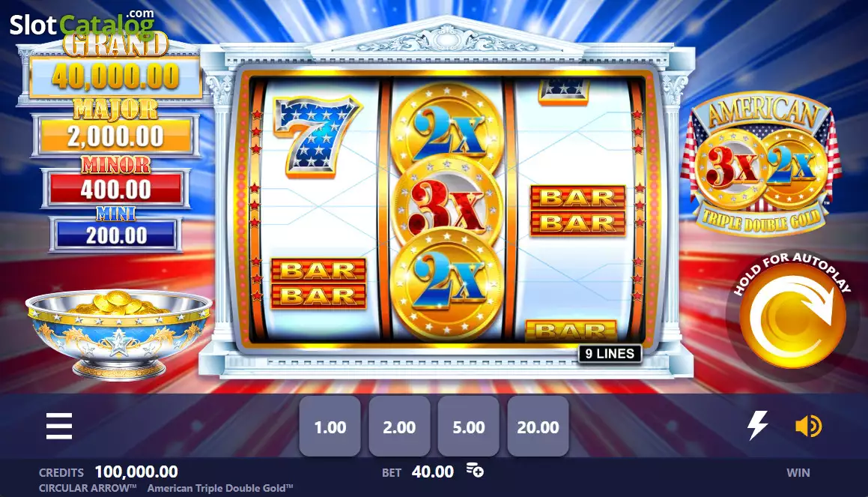Screen dimensions: 868x497
Task: Click the 40.00 bet amount
Action: (x=432, y=472)
